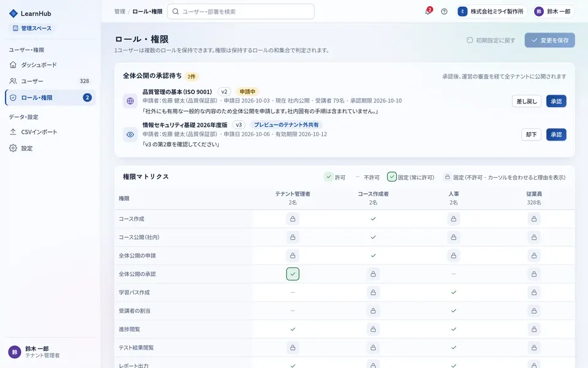588x368 pixels.
Task: Click the 人事 column header
Action: [x=453, y=198]
